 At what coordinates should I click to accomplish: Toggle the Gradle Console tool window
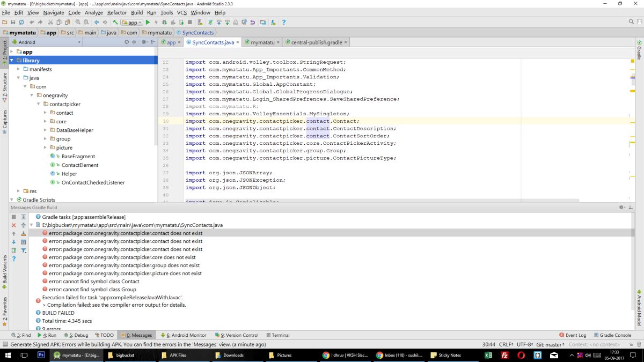point(612,335)
